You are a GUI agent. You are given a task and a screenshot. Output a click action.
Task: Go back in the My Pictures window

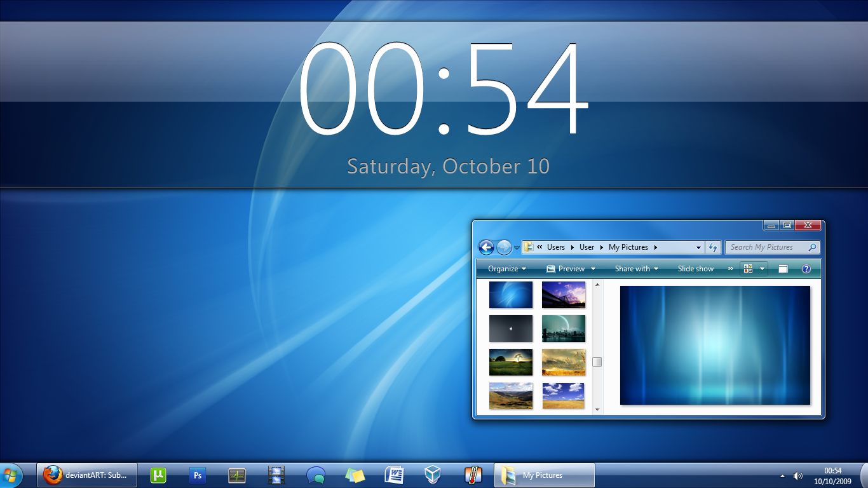click(x=486, y=247)
